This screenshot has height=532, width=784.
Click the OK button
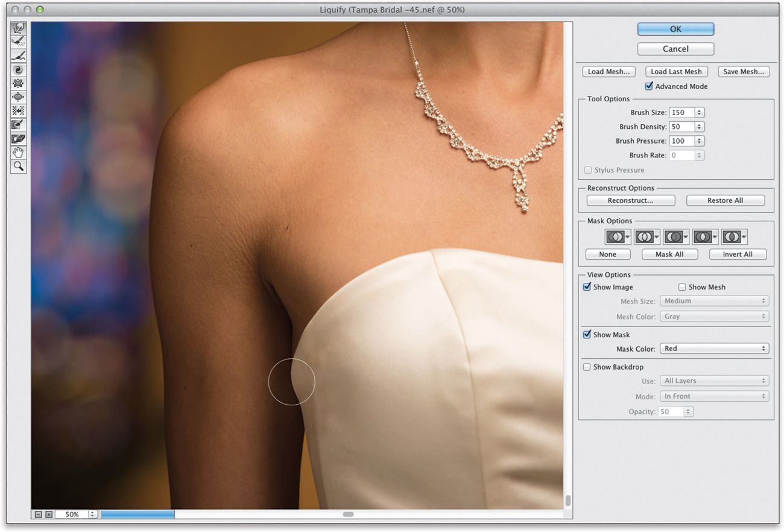pos(675,29)
